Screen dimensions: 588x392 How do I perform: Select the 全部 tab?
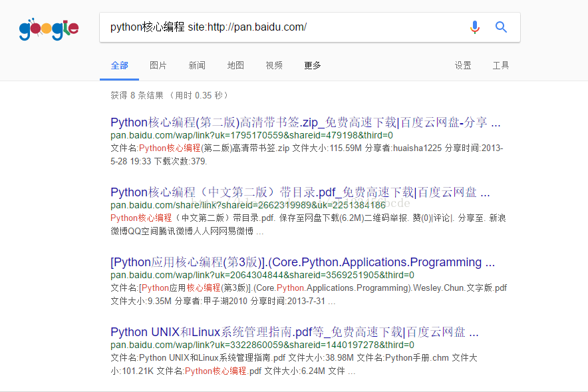pyautogui.click(x=119, y=65)
